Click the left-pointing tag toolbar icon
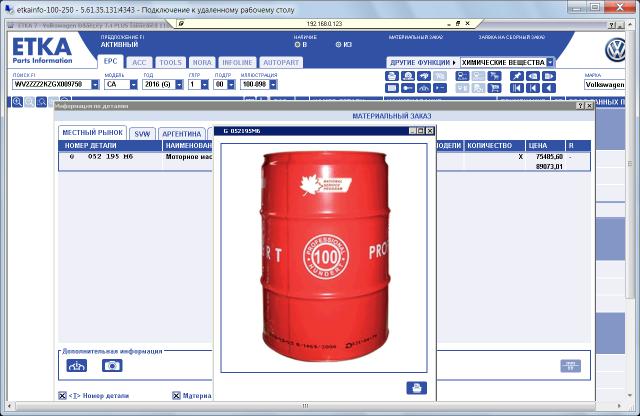 (x=533, y=76)
